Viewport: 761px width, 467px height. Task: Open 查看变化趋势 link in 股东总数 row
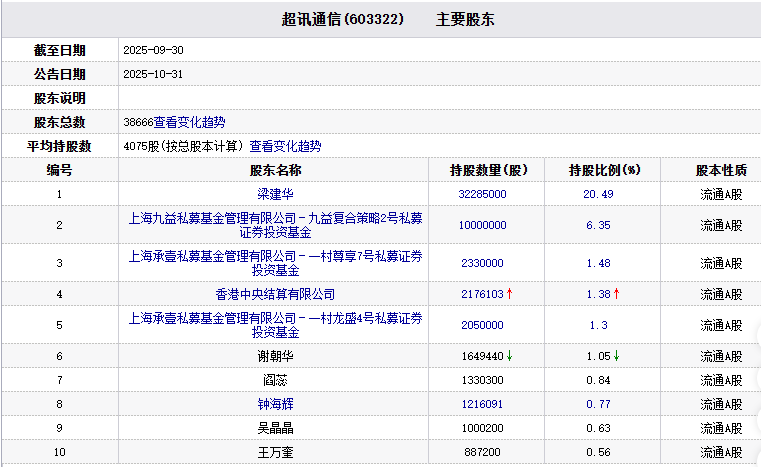(189, 122)
